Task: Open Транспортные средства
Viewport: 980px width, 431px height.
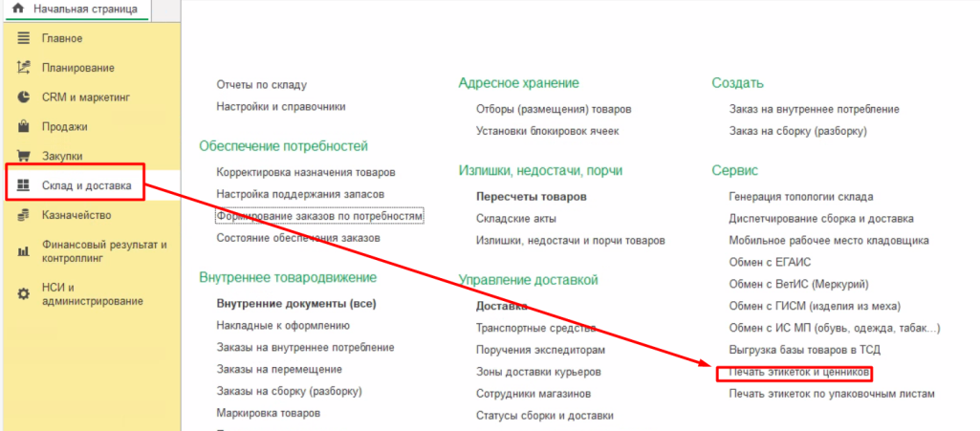Action: [535, 328]
